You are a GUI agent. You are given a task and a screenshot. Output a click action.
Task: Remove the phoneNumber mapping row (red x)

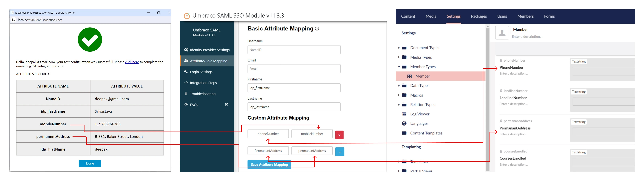tap(339, 135)
